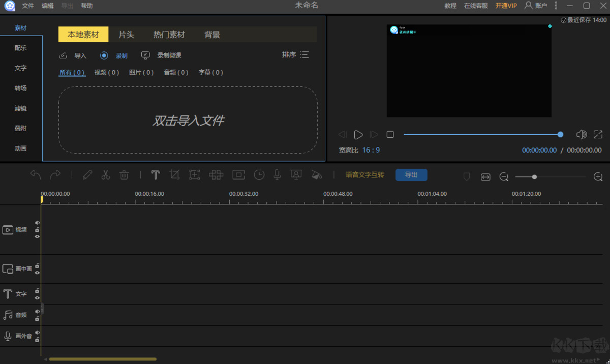The height and width of the screenshot is (364, 610).
Task: Click the clock duration tool icon
Action: click(x=259, y=175)
